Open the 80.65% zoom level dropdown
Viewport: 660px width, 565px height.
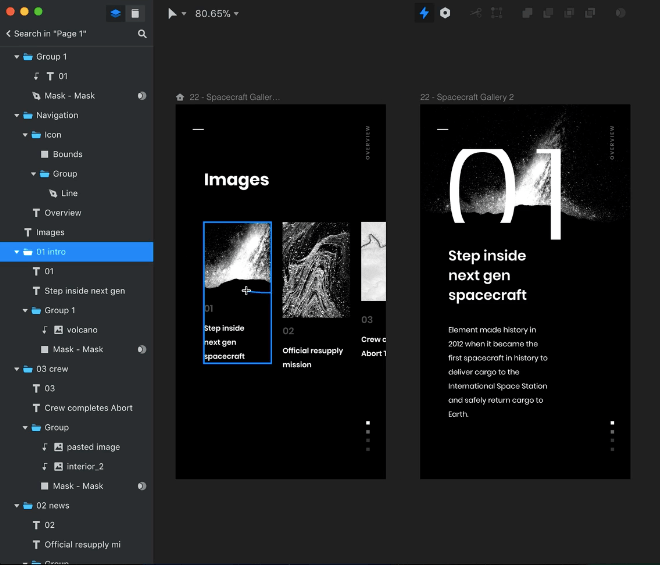[216, 14]
